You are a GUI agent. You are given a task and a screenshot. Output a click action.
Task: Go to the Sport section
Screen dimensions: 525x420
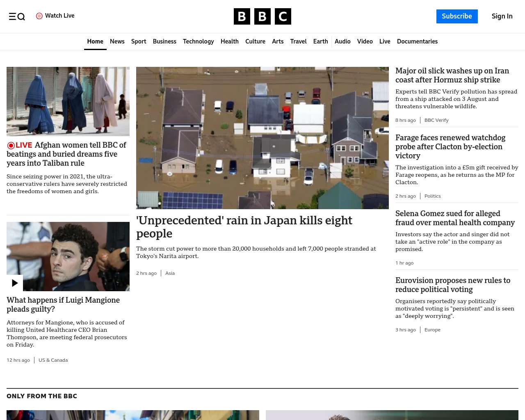pyautogui.click(x=139, y=41)
